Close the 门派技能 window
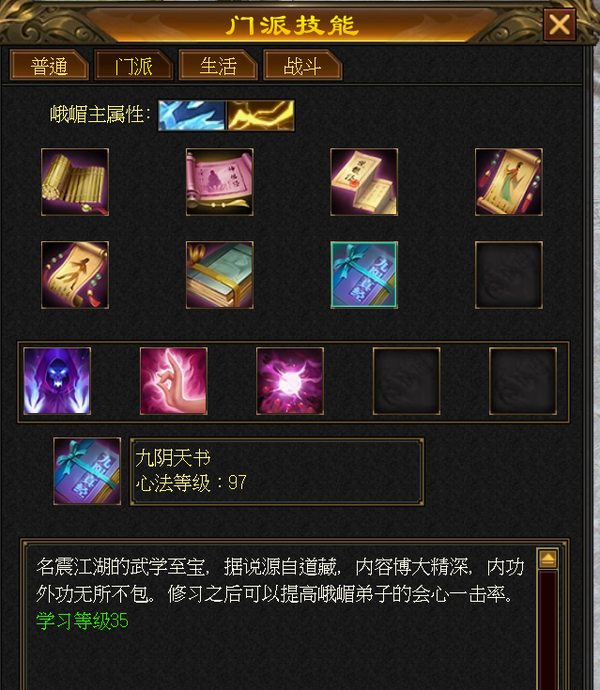This screenshot has height=690, width=600. coord(560,25)
